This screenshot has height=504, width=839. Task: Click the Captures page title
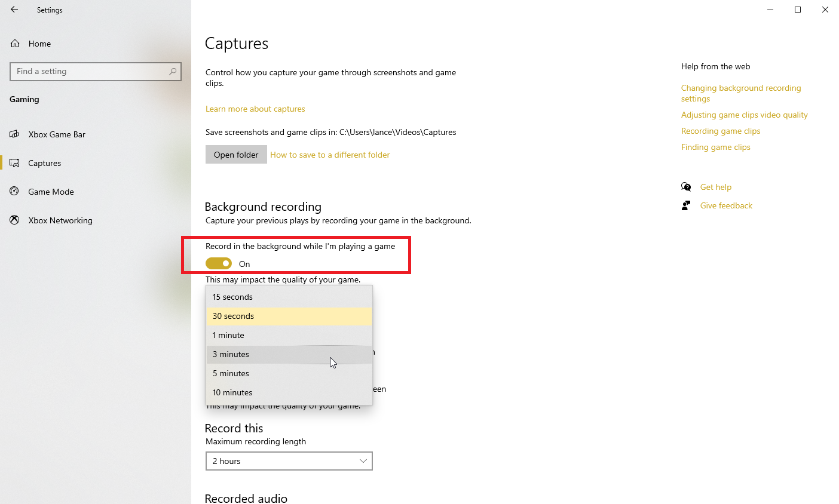237,44
